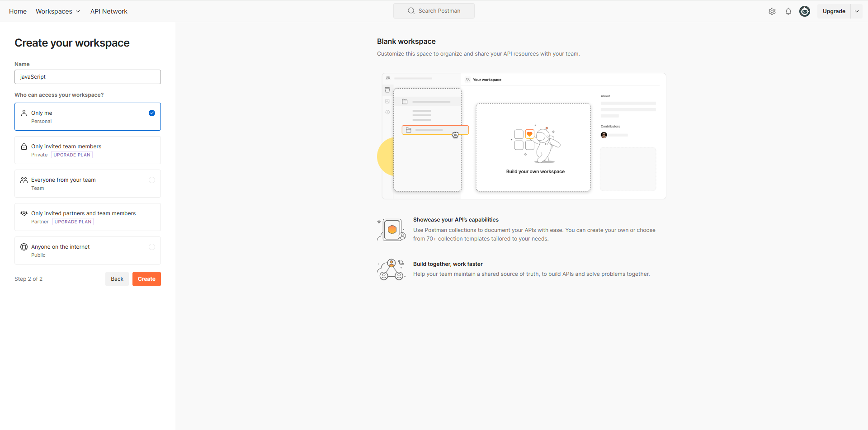The height and width of the screenshot is (430, 868).
Task: Open the settings gear icon
Action: click(x=772, y=11)
